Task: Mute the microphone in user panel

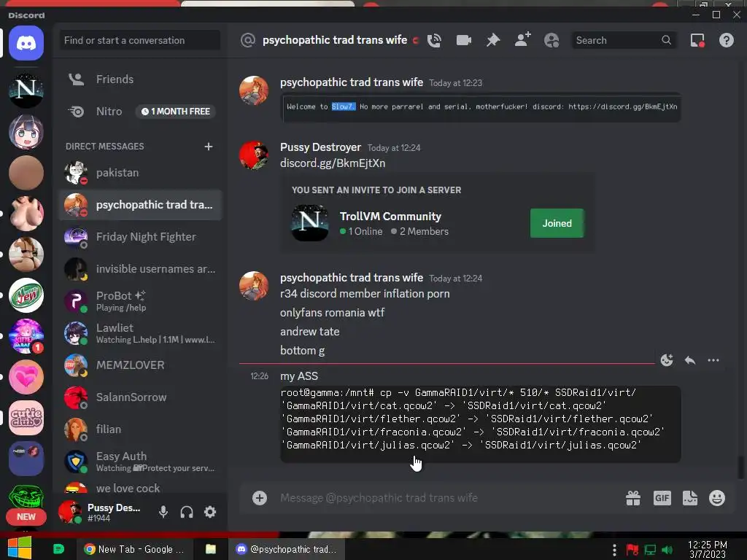Action: pos(163,512)
